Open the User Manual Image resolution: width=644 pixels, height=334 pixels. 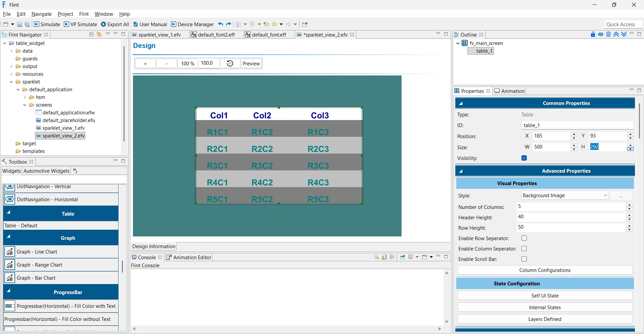(150, 24)
